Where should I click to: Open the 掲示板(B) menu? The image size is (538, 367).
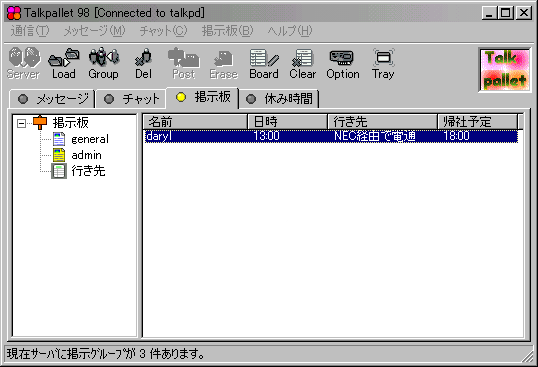coord(227,31)
